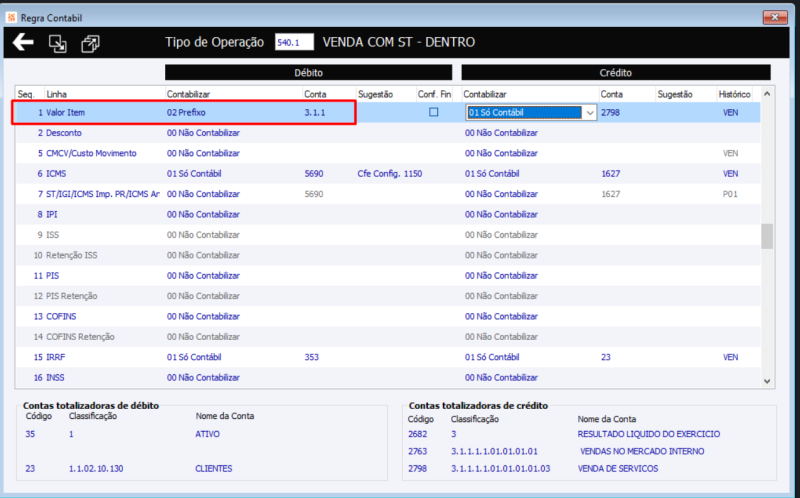Select the INSS row label
800x498 pixels.
(x=55, y=378)
